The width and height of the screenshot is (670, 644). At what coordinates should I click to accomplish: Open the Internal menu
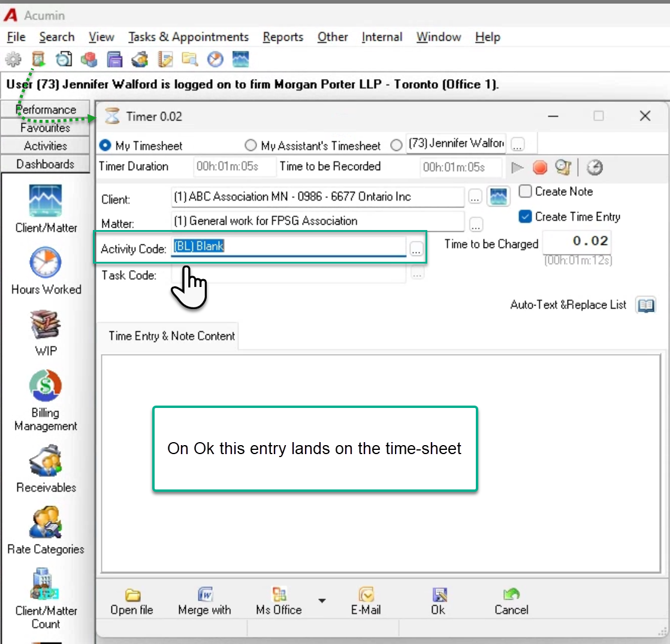click(382, 37)
